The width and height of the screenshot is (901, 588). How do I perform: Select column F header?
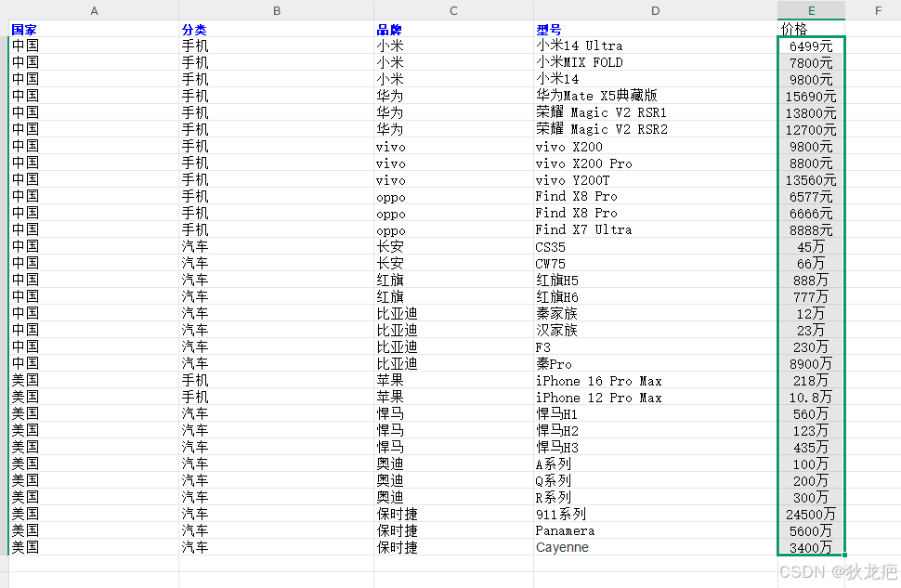tap(878, 10)
